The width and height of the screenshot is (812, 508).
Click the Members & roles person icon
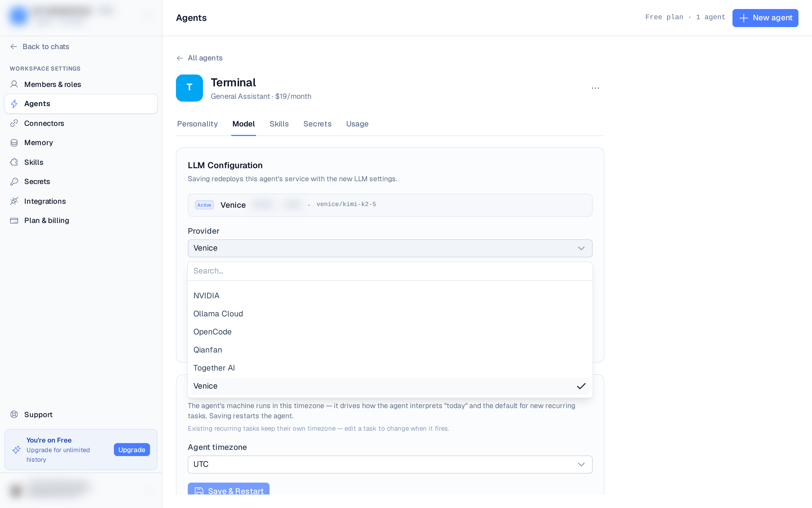[14, 84]
